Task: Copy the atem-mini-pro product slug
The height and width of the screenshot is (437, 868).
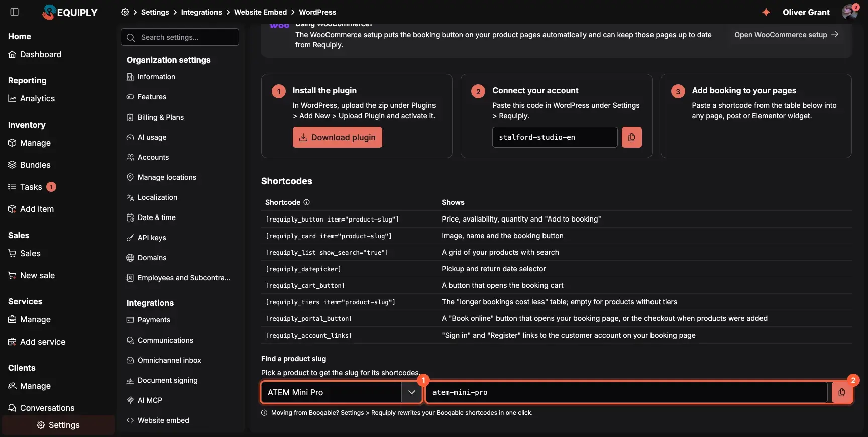Action: coord(841,392)
